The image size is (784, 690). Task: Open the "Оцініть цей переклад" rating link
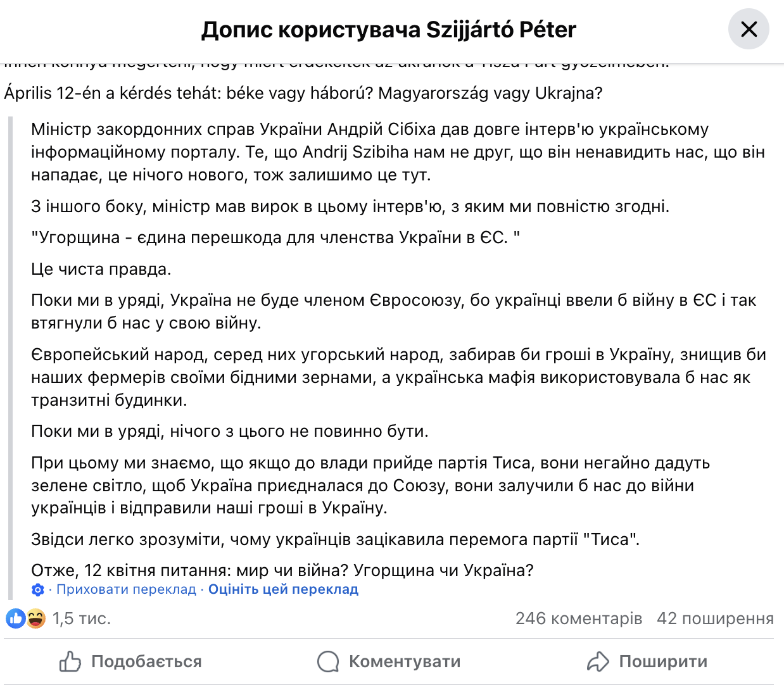282,589
